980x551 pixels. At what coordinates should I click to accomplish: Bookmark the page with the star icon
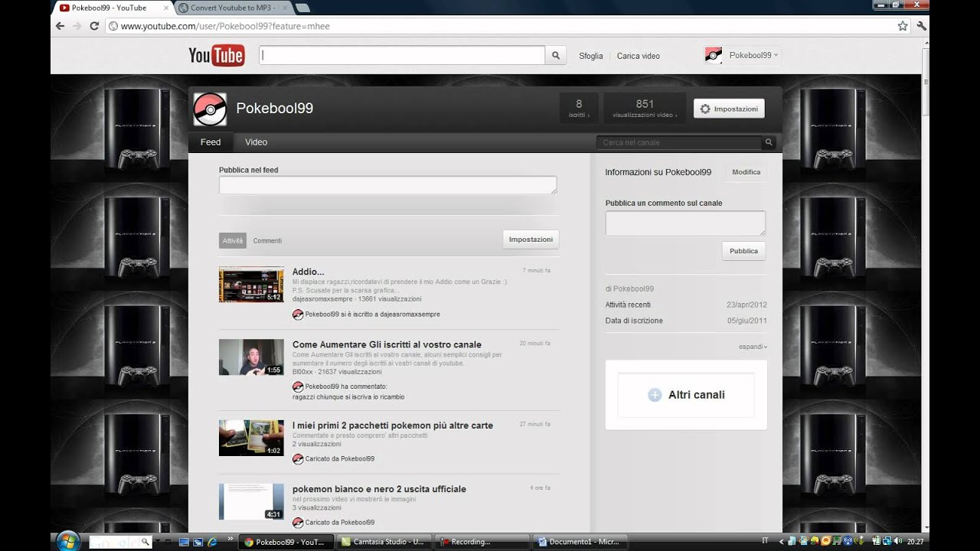tap(903, 25)
